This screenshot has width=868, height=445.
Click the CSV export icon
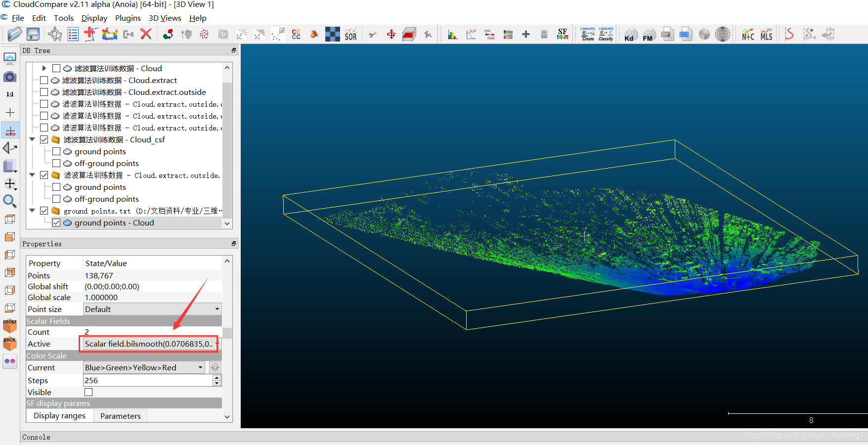686,34
